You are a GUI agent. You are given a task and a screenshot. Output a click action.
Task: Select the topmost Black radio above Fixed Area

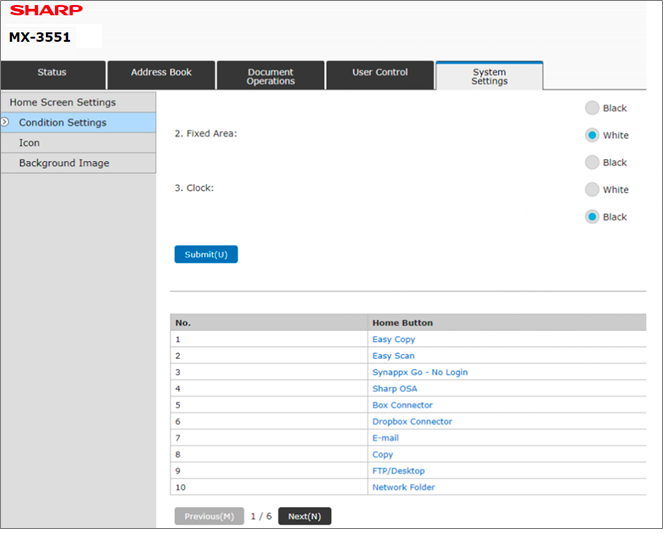click(592, 108)
